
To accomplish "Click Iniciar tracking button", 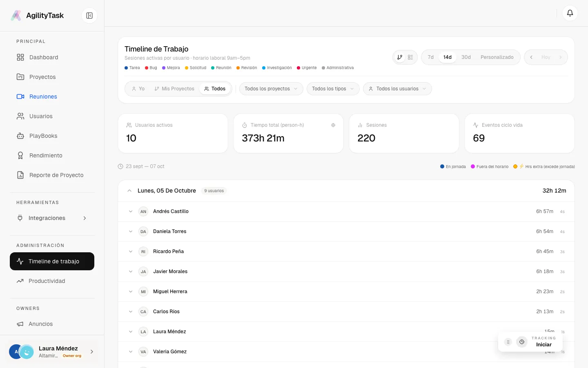I will pyautogui.click(x=543, y=345).
